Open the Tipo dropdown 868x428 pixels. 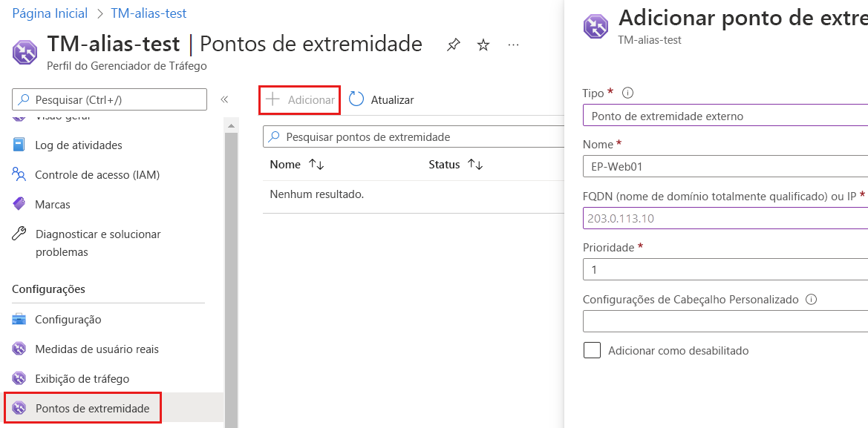pyautogui.click(x=724, y=115)
